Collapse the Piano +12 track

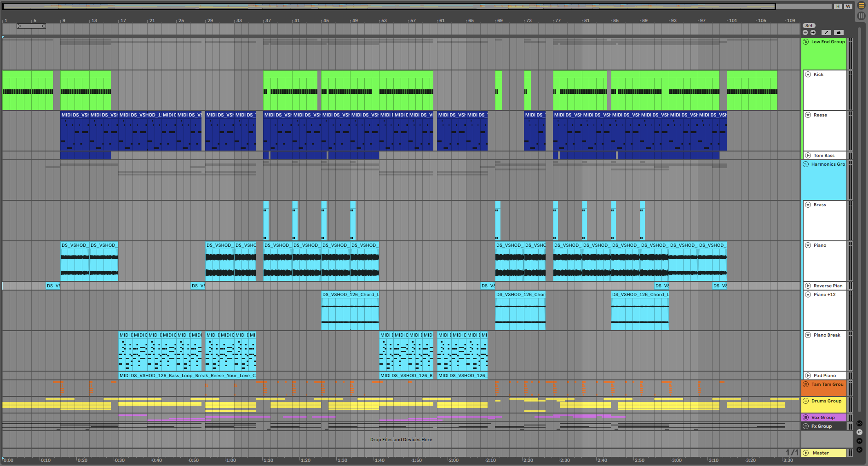808,295
